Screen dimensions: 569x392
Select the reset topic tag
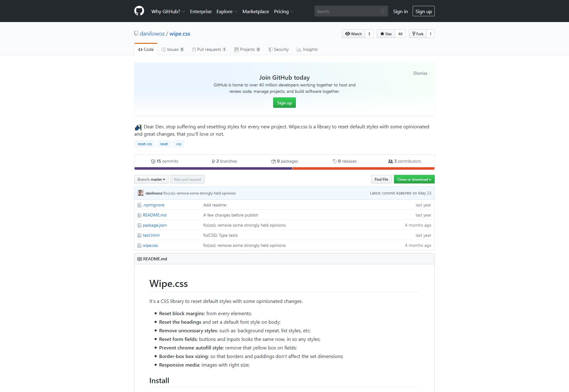pos(164,144)
